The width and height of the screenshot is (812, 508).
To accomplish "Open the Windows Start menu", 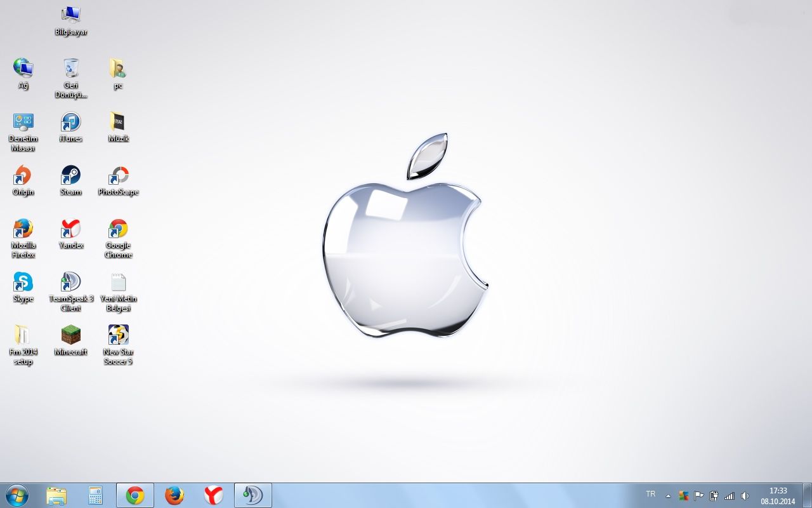I will [16, 495].
